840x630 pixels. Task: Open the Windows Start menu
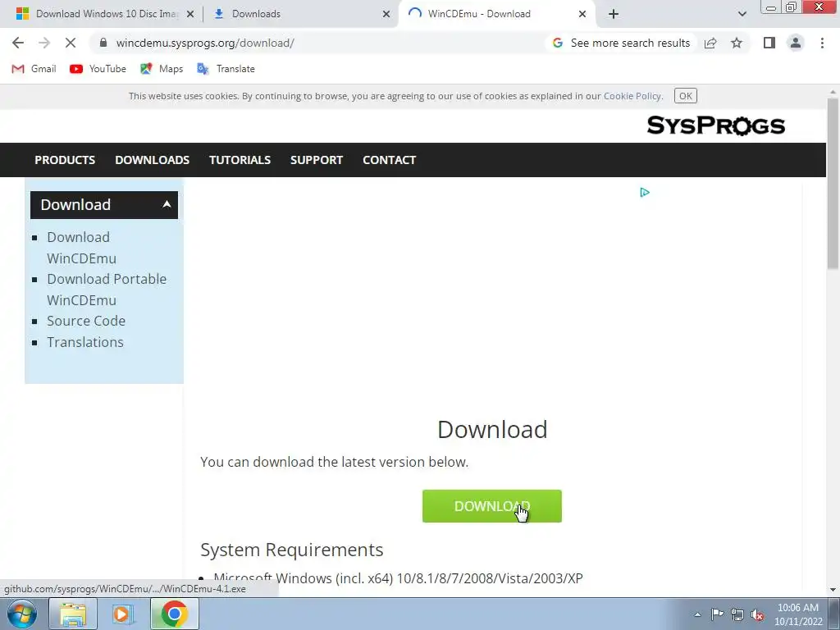tap(21, 614)
